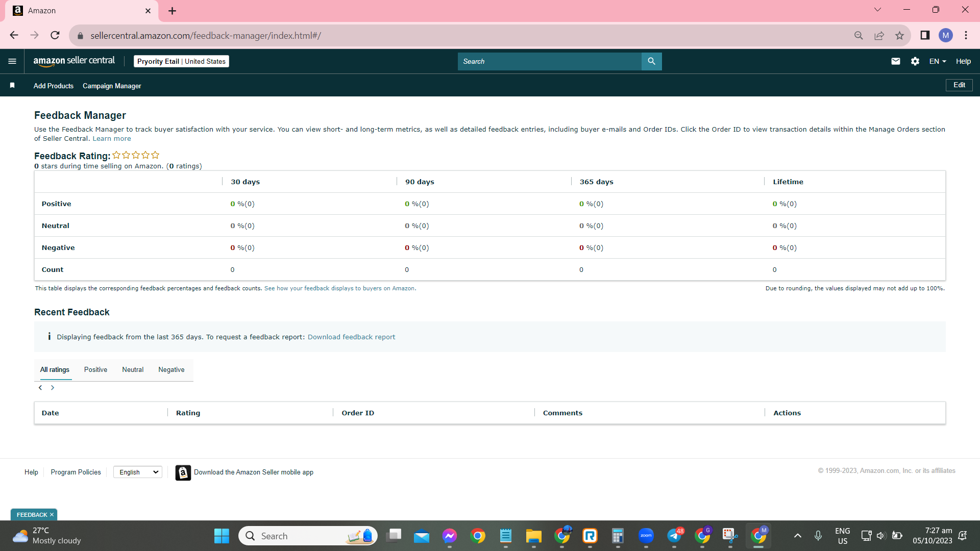Go to next feedback page arrow

pyautogui.click(x=53, y=388)
